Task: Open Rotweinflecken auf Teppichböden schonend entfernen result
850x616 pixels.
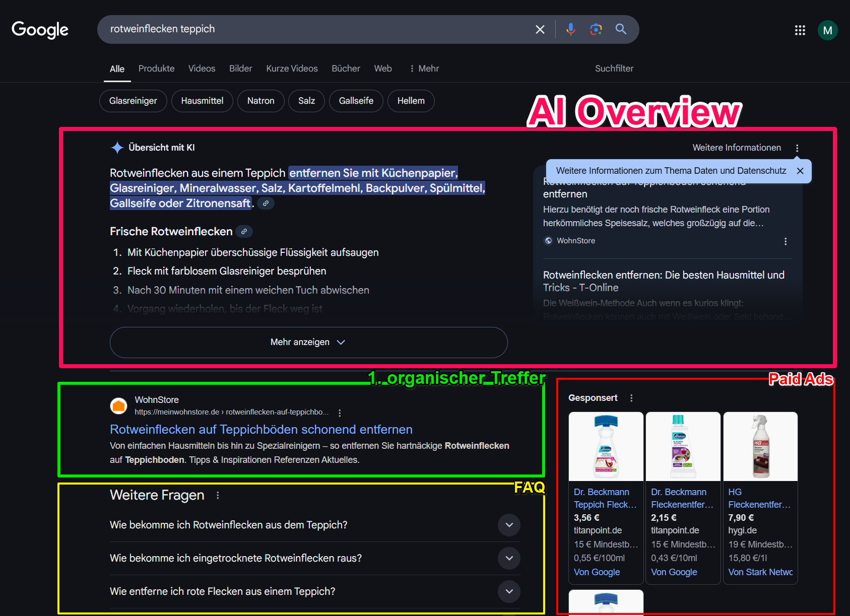Action: tap(261, 429)
